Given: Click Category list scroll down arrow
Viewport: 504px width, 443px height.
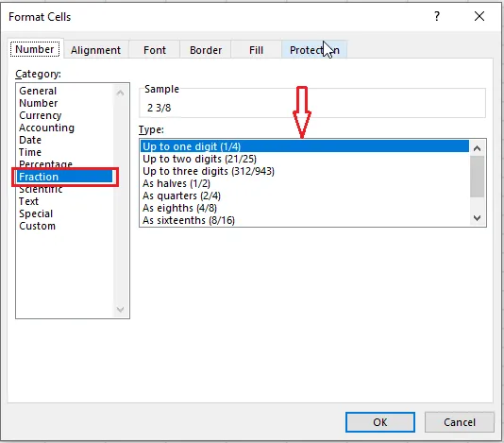Looking at the screenshot, I should tap(120, 310).
